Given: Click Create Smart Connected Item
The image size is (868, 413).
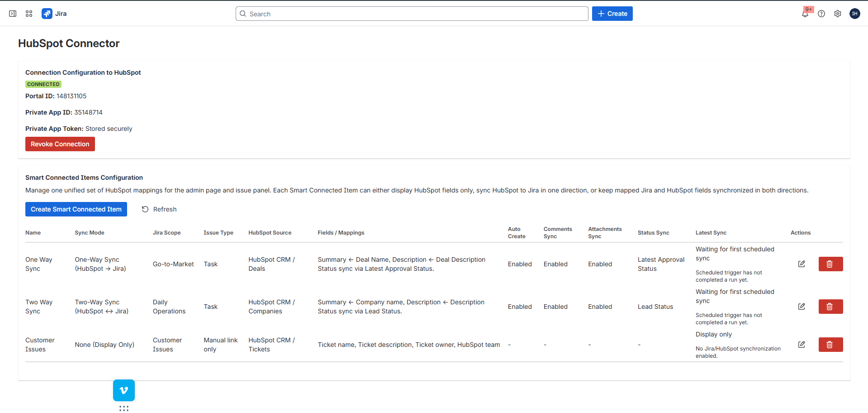Looking at the screenshot, I should pyautogui.click(x=76, y=209).
